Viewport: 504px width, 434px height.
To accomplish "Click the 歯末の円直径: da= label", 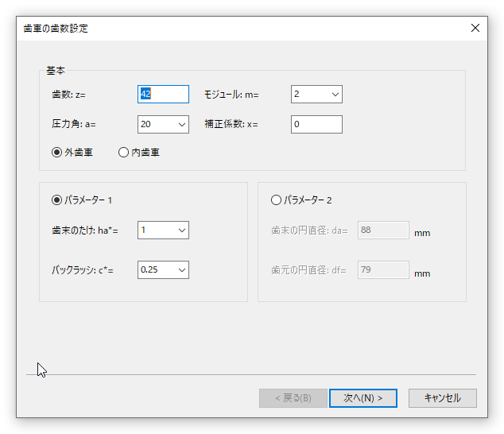I will [x=309, y=231].
